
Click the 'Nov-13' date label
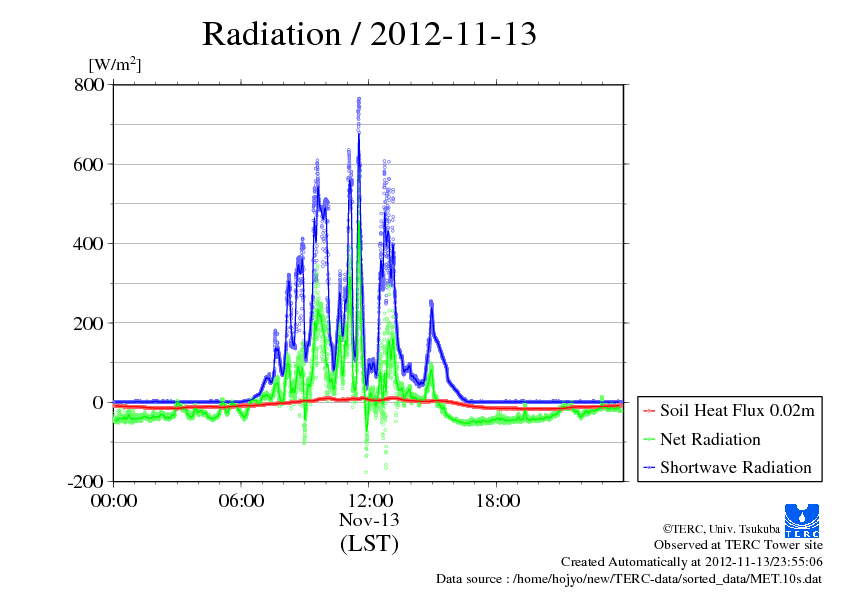coord(369,520)
